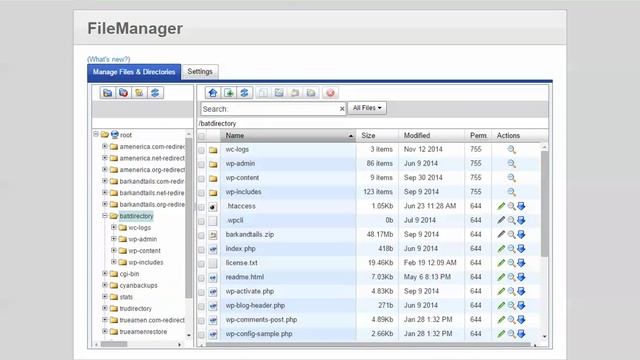This screenshot has width=640, height=360.
Task: Click the grayed-out icon left of red delete
Action: pyautogui.click(x=311, y=93)
